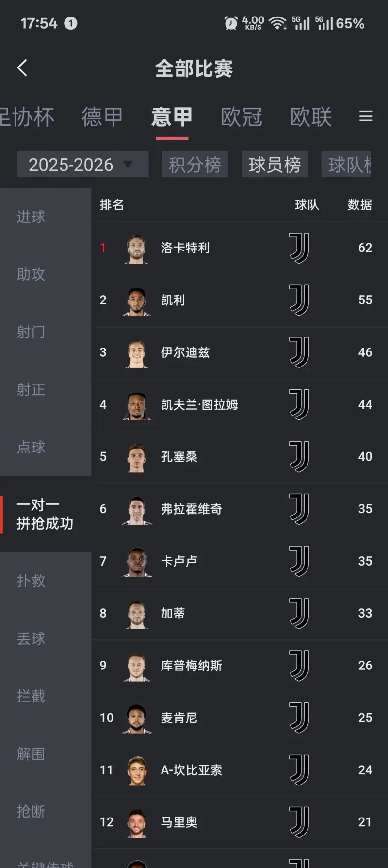Screen dimensions: 388x868
Task: Select the 抢断 category in sidebar
Action: 31,811
